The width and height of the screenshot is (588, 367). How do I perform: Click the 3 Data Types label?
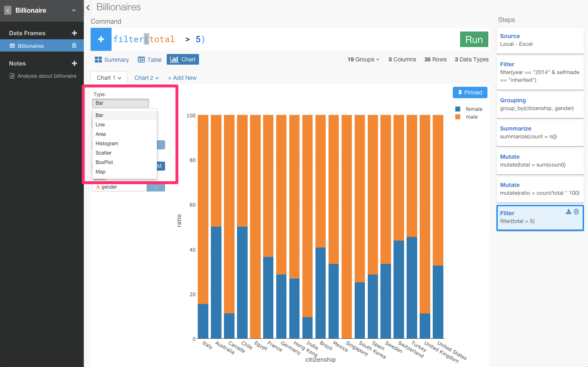point(472,59)
